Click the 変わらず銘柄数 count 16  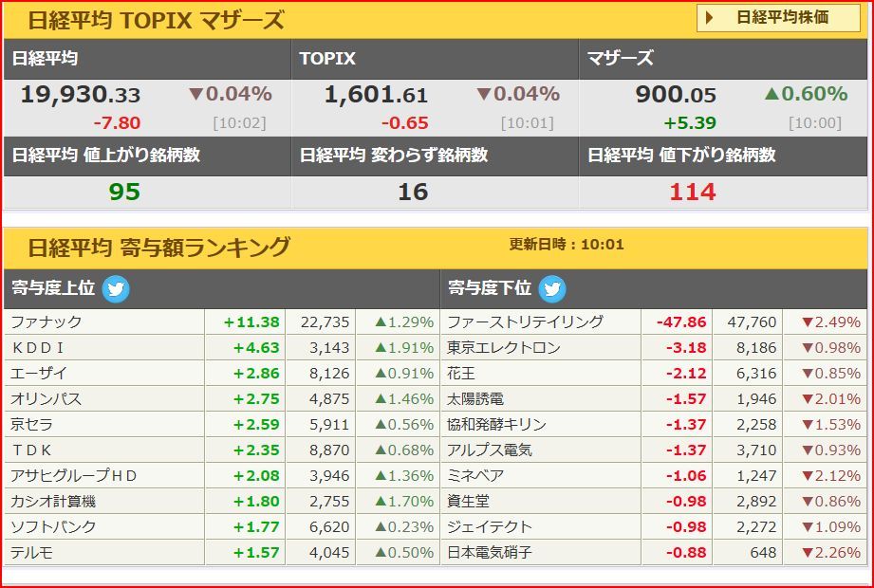pyautogui.click(x=412, y=193)
